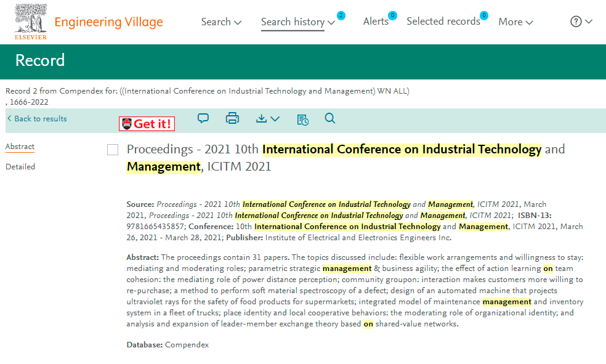Print the record with printer icon
The height and width of the screenshot is (364, 606).
point(232,118)
